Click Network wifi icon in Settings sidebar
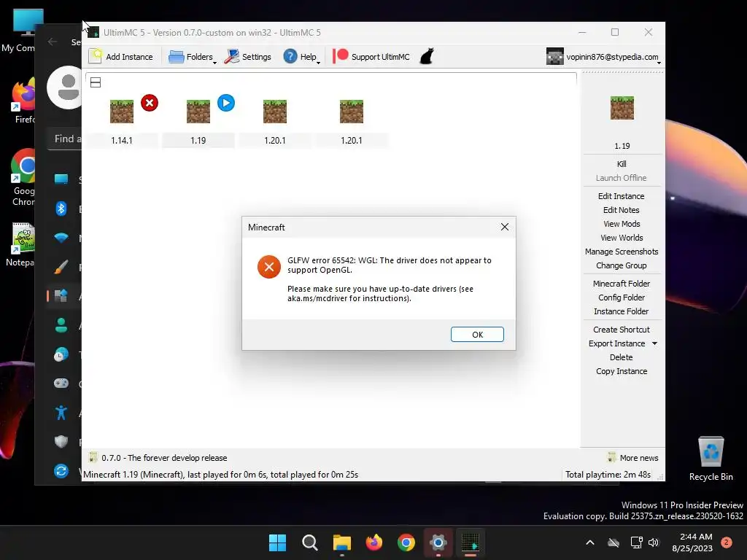 [61, 238]
